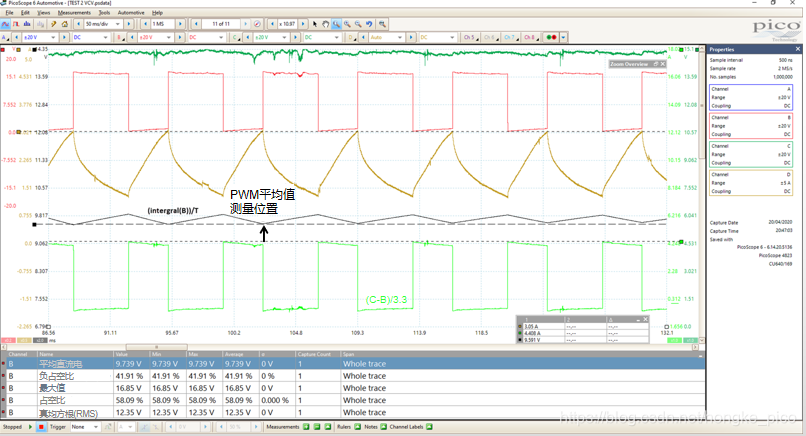Add a measurement with green plus icon
Viewport: 806px width, 436px height.
pyautogui.click(x=306, y=427)
